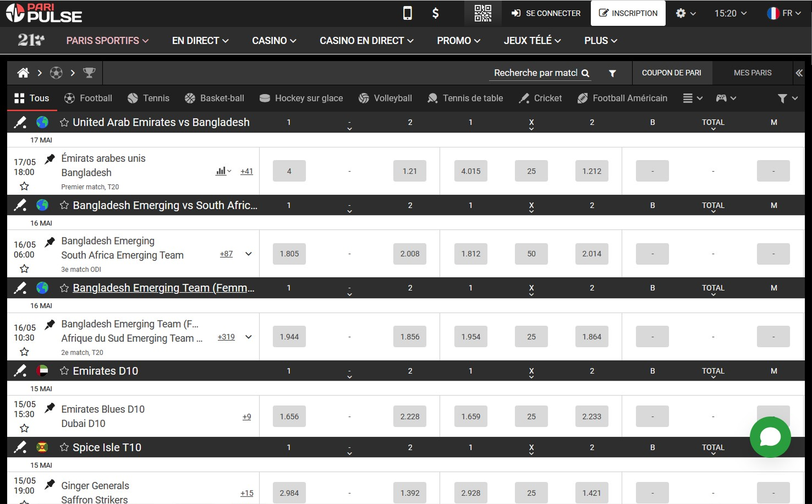Click the home breadcrumb icon

23,73
